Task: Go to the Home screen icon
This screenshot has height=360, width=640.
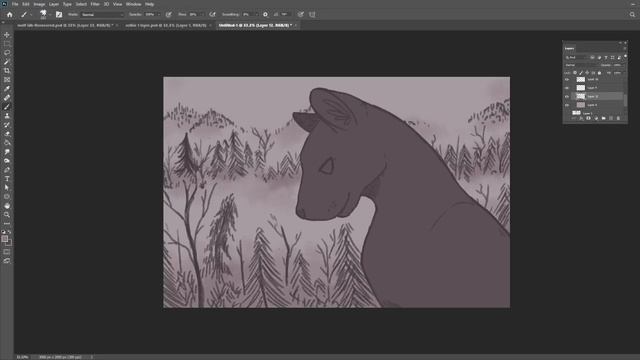Action: pos(10,14)
